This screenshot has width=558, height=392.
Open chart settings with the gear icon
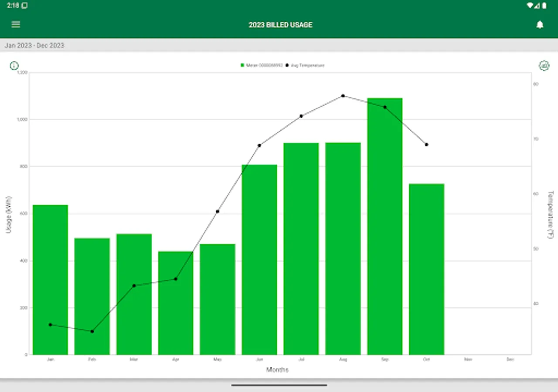click(544, 65)
